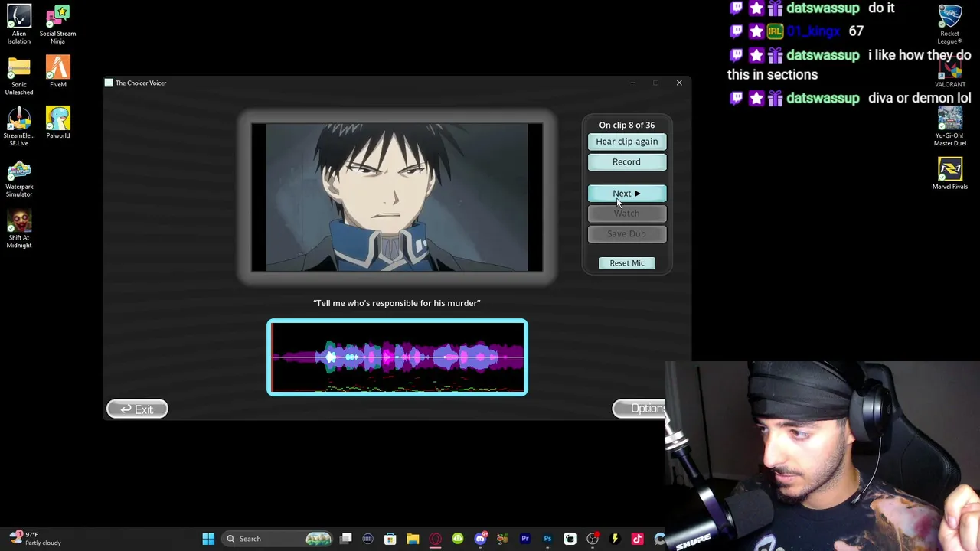
Task: Close The Choicer Voicer window
Action: [679, 83]
